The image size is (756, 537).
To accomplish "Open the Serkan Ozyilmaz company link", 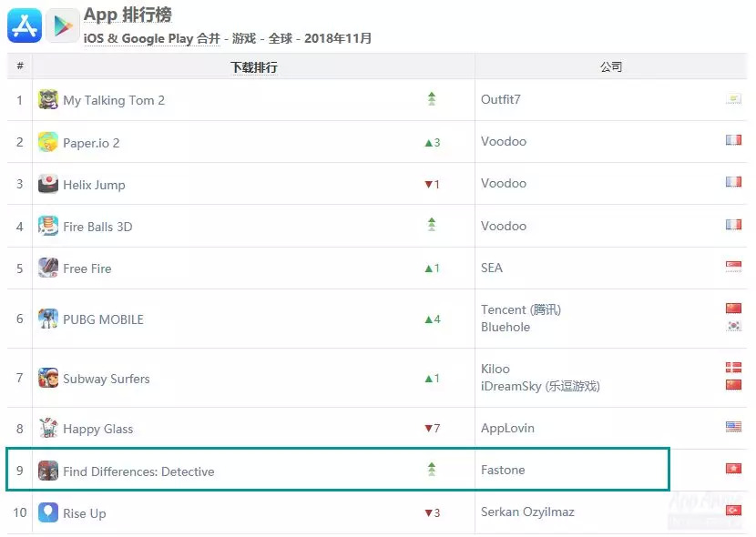I will click(527, 512).
